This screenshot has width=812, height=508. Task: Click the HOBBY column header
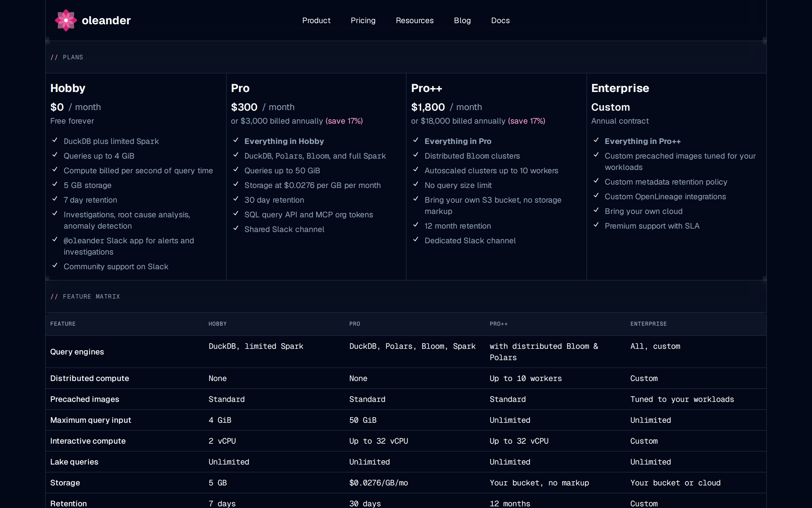click(217, 323)
